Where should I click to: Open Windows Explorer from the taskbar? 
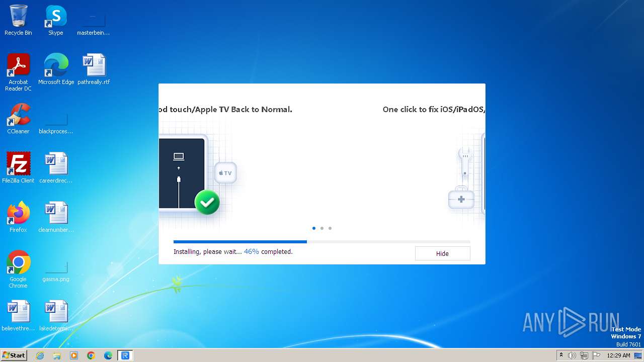tap(57, 355)
